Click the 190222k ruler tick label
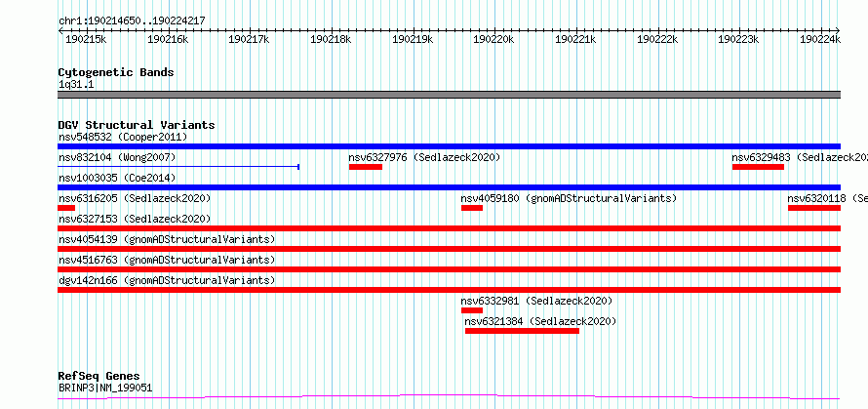 657,39
